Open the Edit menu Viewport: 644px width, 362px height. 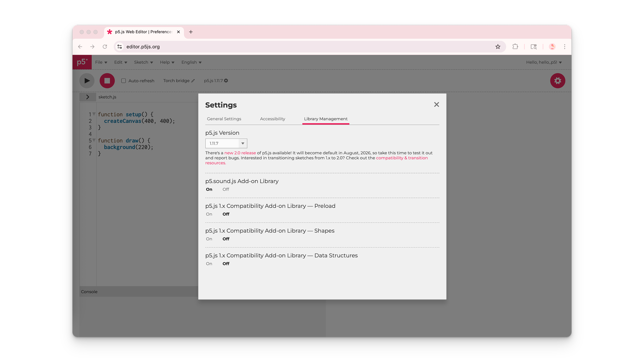120,62
